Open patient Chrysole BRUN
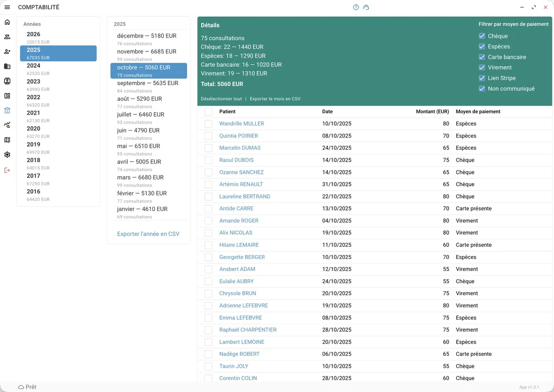This screenshot has height=392, width=554. click(237, 294)
